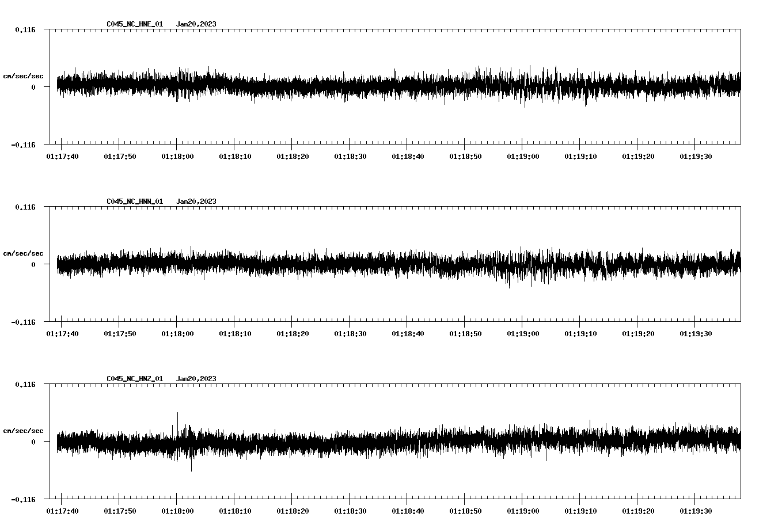The height and width of the screenshot is (532, 782).
Task: Click the cm/sec/sec axis label of the HNZ plot
Action: tap(23, 431)
